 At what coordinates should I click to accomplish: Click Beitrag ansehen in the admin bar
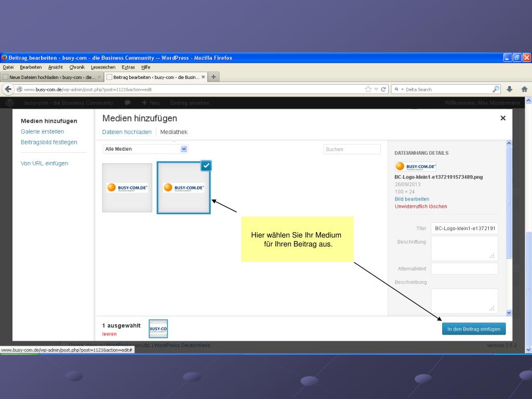(190, 103)
